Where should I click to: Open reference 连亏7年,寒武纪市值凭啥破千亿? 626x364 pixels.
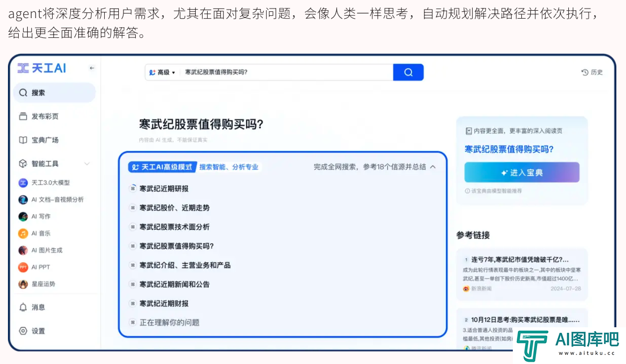point(520,259)
